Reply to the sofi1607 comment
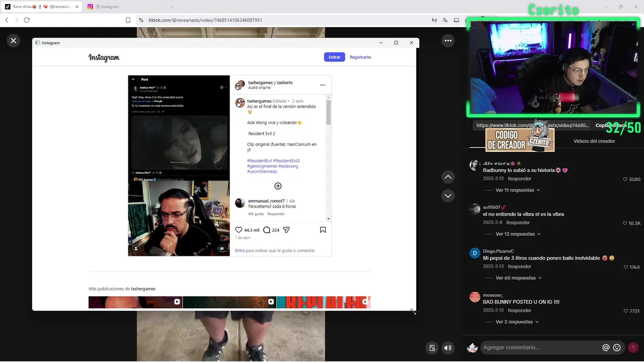The width and height of the screenshot is (644, 362). pos(518,223)
